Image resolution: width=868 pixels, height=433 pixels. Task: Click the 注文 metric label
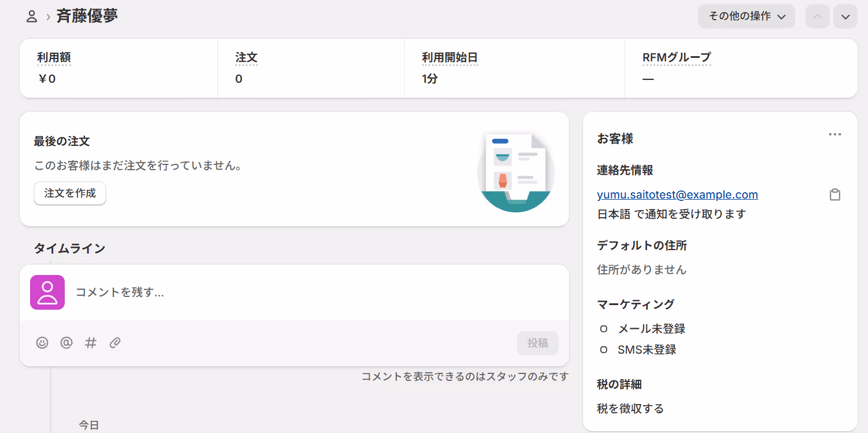pyautogui.click(x=246, y=58)
